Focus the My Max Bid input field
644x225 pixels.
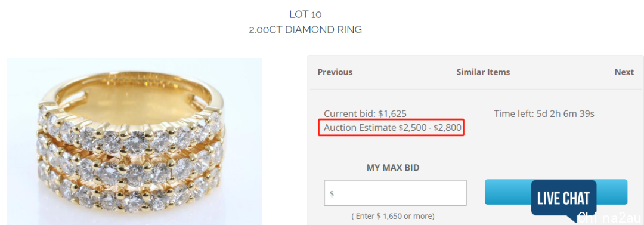point(395,193)
